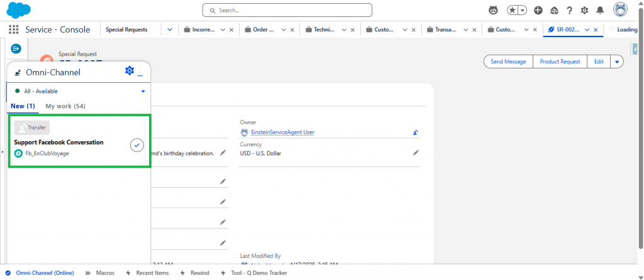Image resolution: width=644 pixels, height=280 pixels.
Task: Open the Notifications bell
Action: click(600, 10)
